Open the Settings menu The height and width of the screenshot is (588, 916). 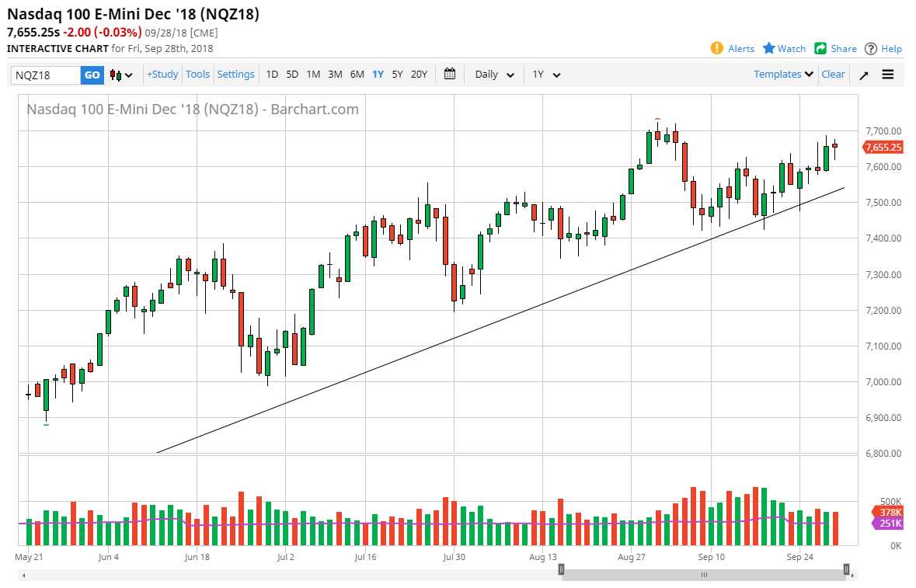[x=235, y=74]
